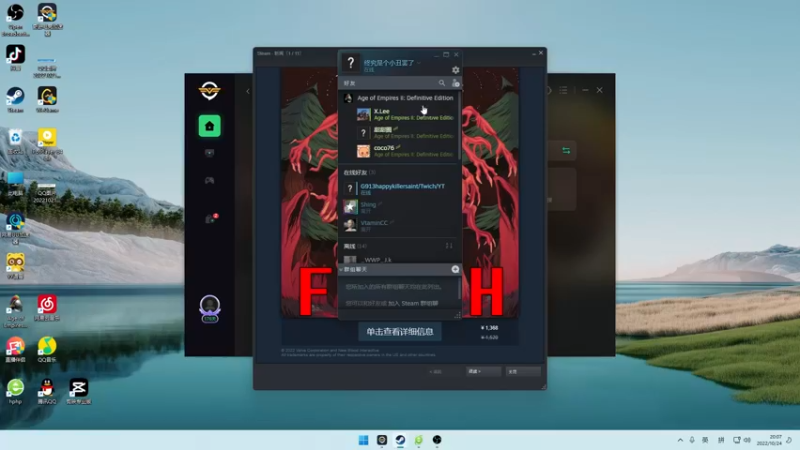Open chat with friend X.Lee
This screenshot has width=800, height=450.
(406, 114)
